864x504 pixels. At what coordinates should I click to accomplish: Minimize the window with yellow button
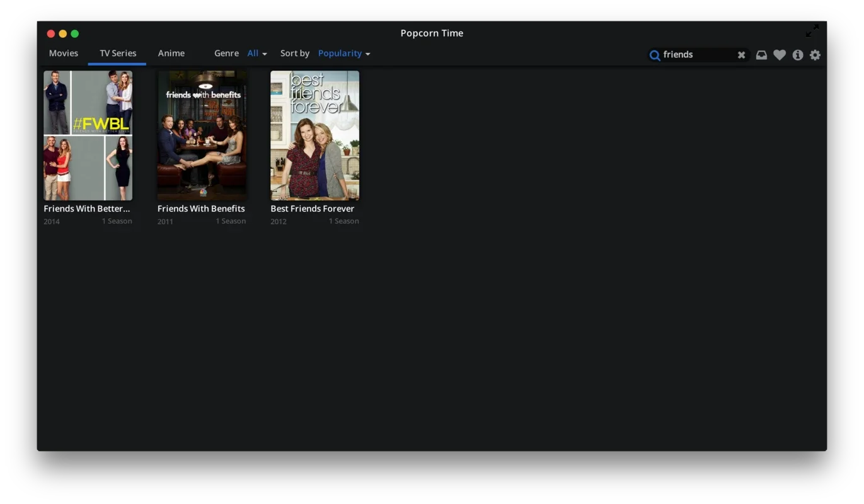click(63, 33)
